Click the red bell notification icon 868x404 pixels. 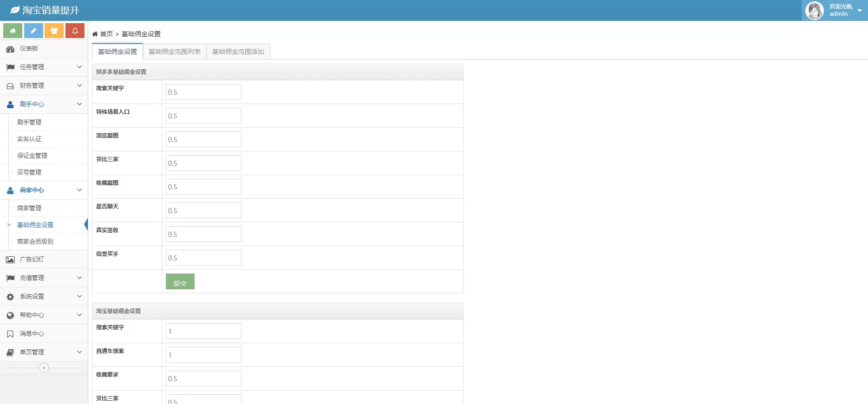pyautogui.click(x=75, y=31)
